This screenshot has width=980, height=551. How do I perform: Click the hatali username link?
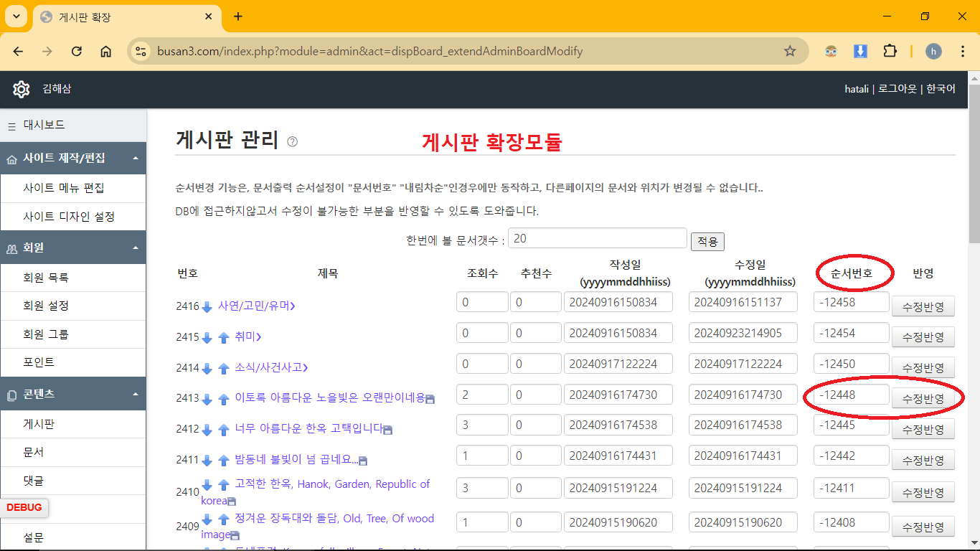857,89
